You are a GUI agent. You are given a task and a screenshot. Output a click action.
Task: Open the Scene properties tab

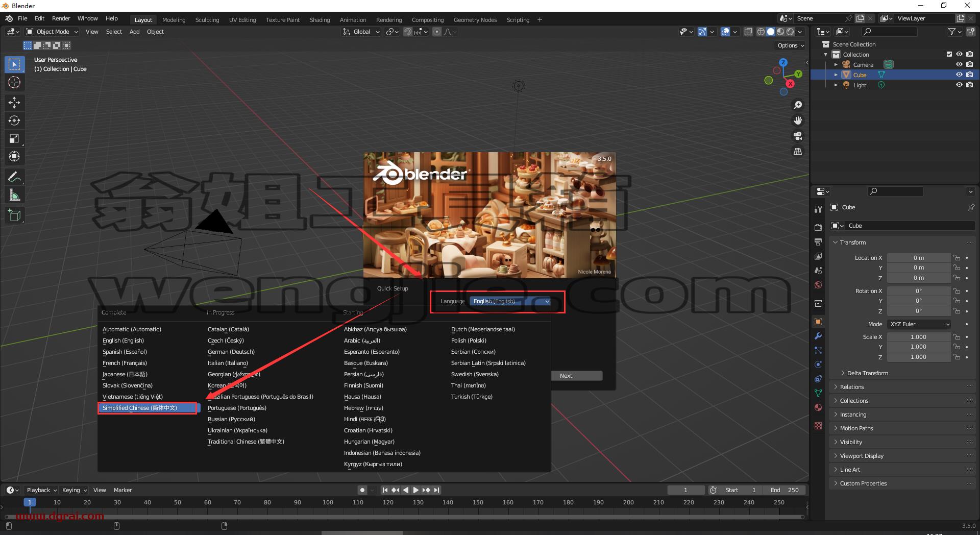pyautogui.click(x=818, y=271)
